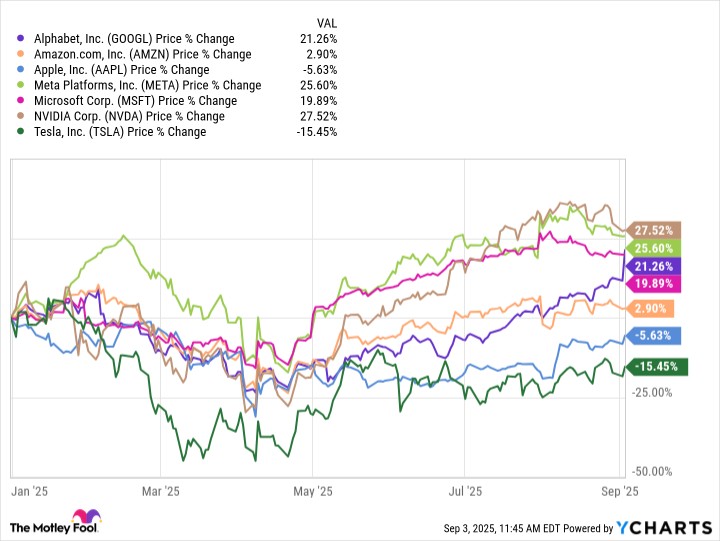Select the Tesla -15.45% value tag
This screenshot has width=720, height=541.
click(x=656, y=366)
